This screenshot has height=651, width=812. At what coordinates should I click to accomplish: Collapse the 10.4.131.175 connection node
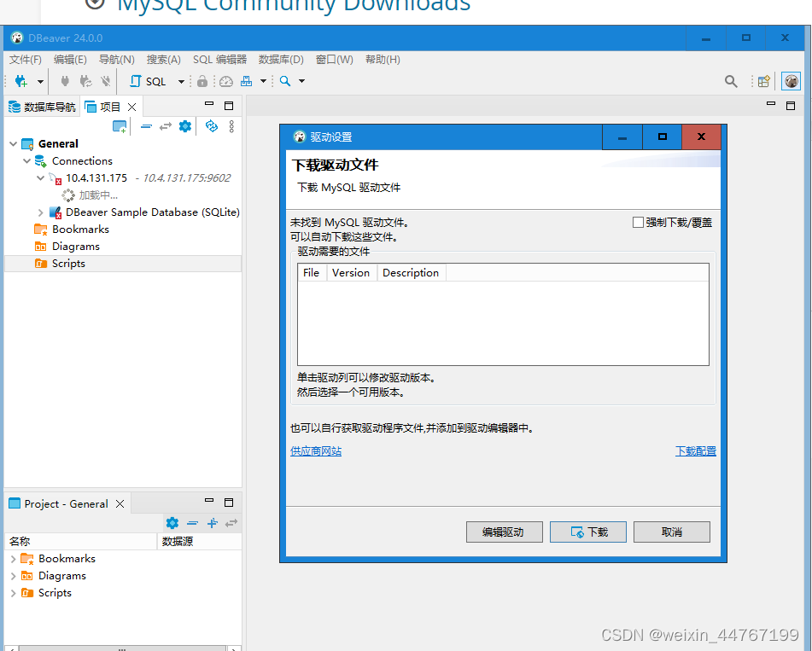(40, 178)
